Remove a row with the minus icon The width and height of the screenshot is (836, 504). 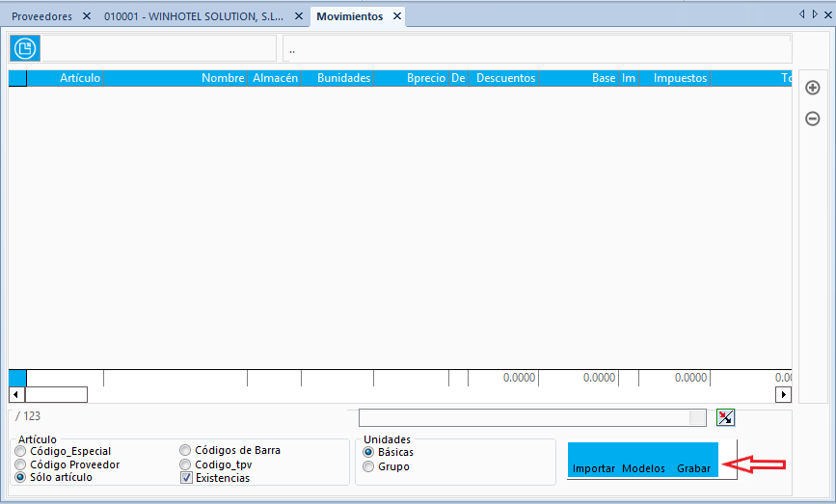(813, 119)
